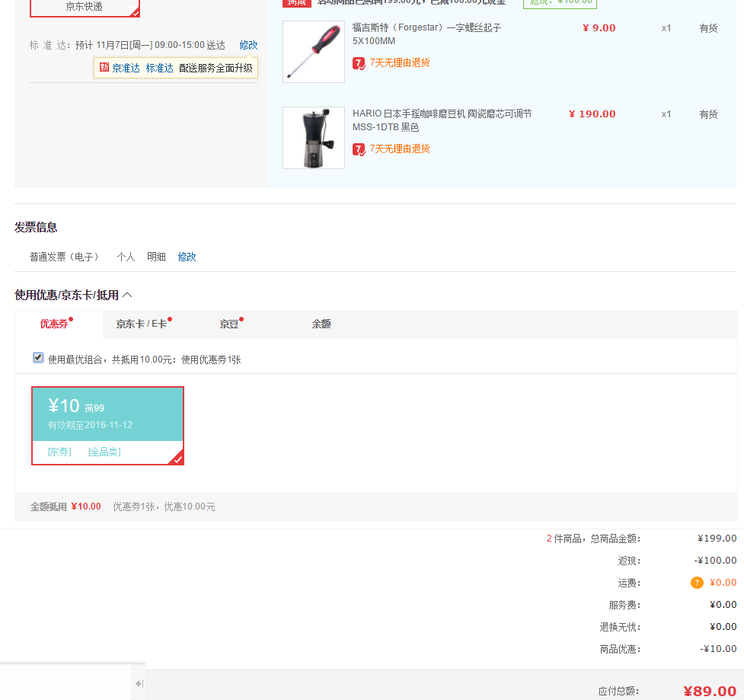Select the ¥10 满99 coupon card
The width and height of the screenshot is (744, 700).
tap(107, 426)
